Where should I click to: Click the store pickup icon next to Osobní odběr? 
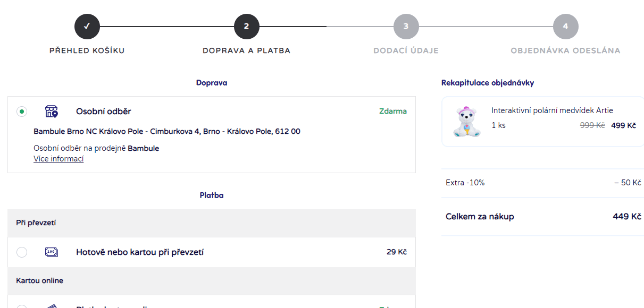(x=51, y=112)
